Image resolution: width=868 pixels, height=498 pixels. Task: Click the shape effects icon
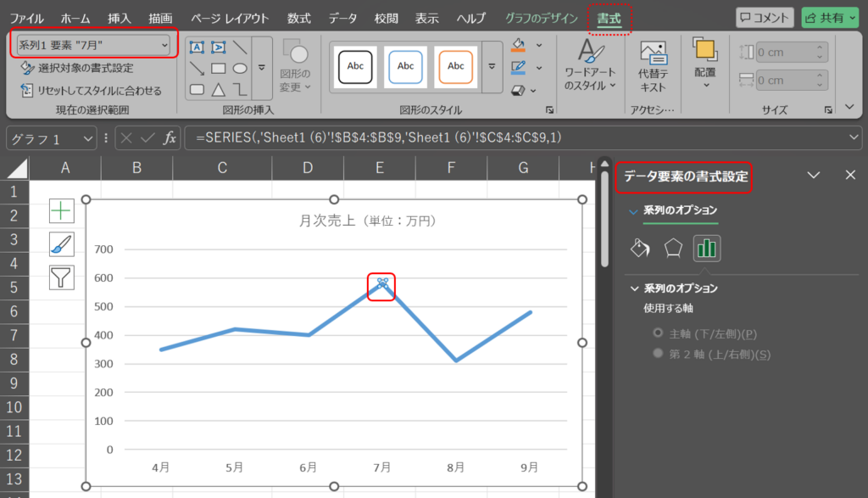click(x=518, y=90)
